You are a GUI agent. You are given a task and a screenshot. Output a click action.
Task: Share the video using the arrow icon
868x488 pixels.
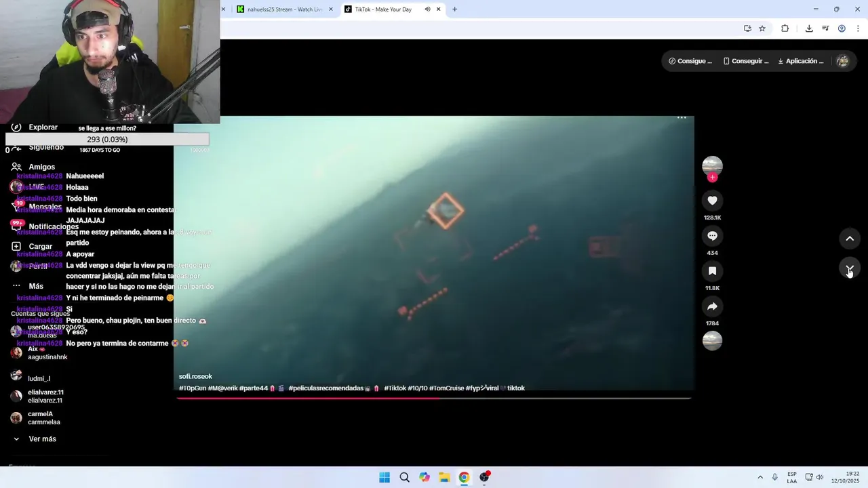point(712,306)
